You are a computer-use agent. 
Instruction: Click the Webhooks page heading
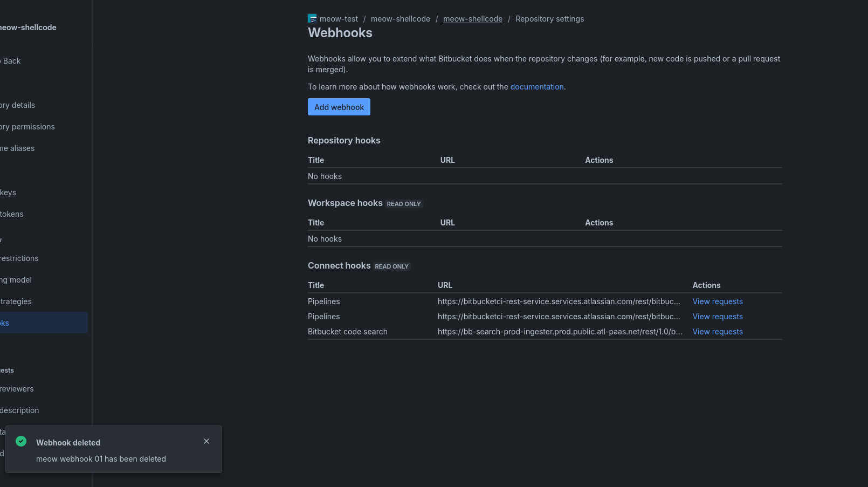(340, 33)
